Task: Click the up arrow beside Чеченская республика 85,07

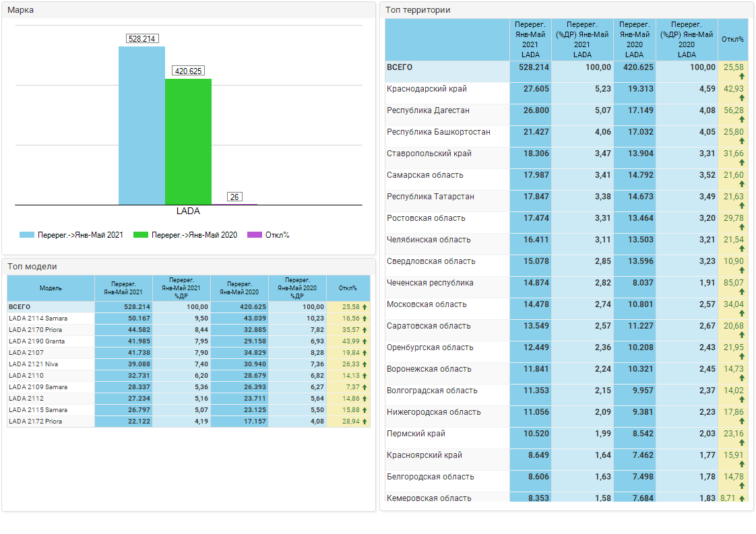Action: 742,292
